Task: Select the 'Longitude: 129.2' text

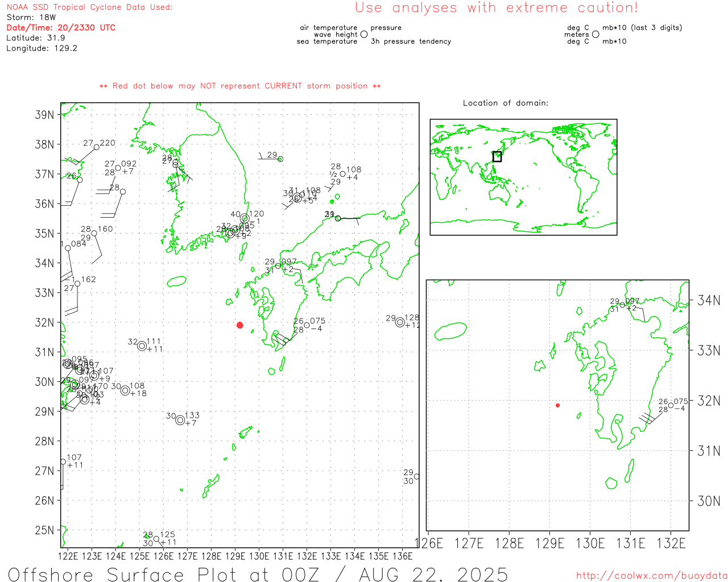Action: click(42, 48)
